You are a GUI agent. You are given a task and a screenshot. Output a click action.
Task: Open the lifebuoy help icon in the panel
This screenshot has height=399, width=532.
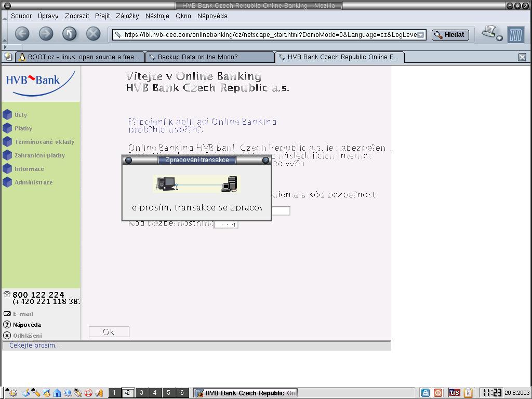point(88,393)
